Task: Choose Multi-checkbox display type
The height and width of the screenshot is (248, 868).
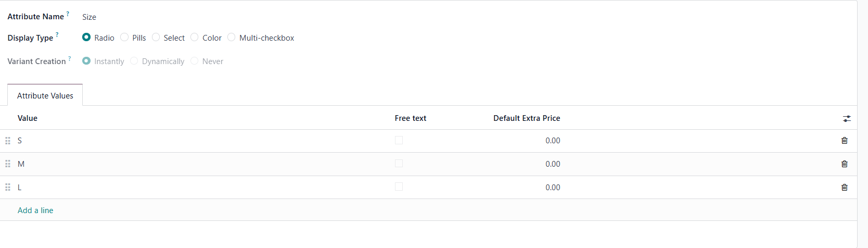Action: coord(232,38)
